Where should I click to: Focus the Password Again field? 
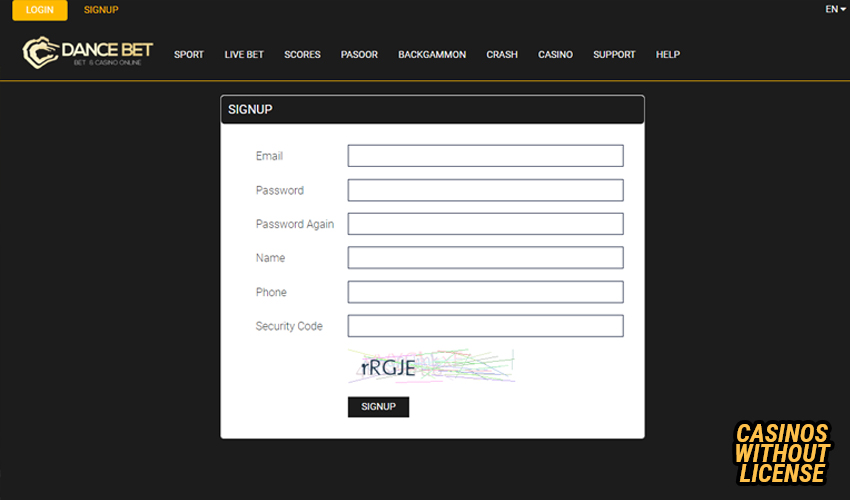(x=485, y=224)
